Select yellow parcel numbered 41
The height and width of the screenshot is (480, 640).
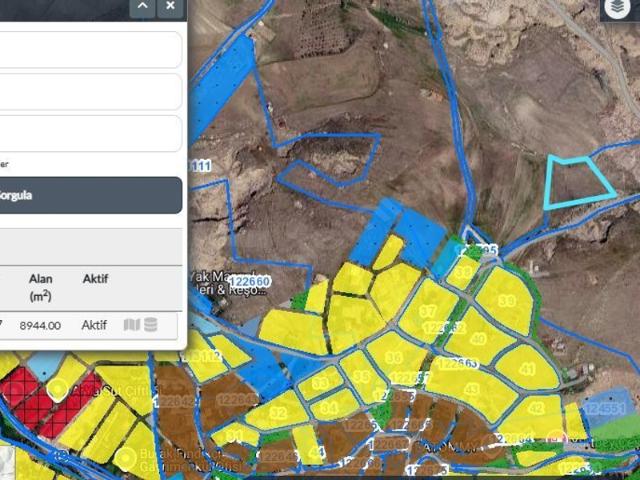tap(527, 369)
